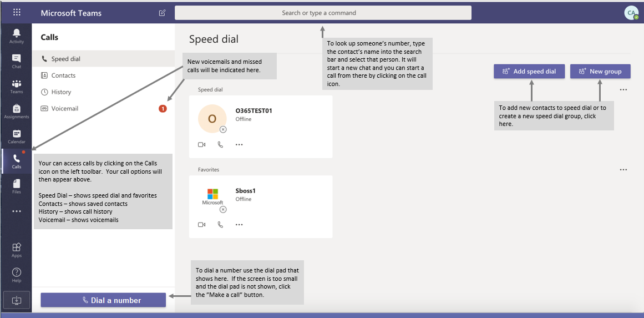Open the app launcher waffle icon
The height and width of the screenshot is (318, 644).
(17, 12)
